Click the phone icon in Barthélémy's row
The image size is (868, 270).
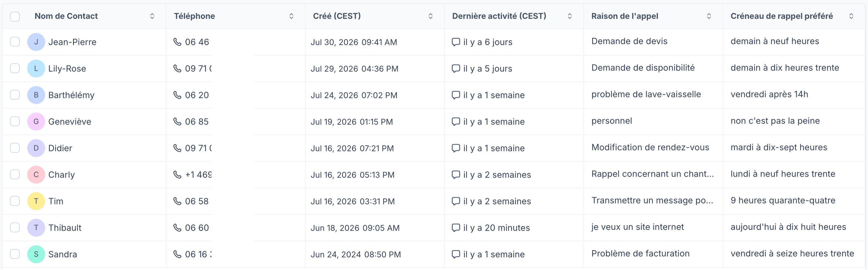pyautogui.click(x=177, y=95)
